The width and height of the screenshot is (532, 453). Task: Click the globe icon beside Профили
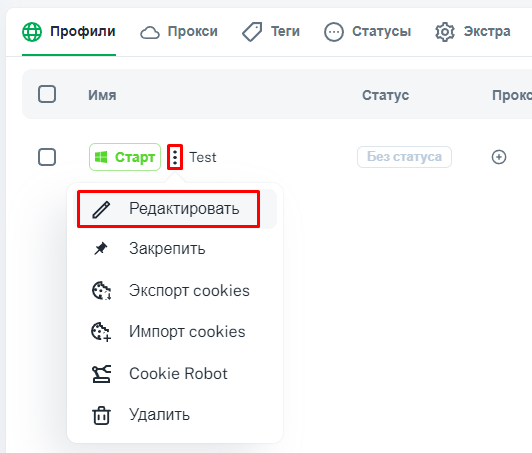click(32, 32)
